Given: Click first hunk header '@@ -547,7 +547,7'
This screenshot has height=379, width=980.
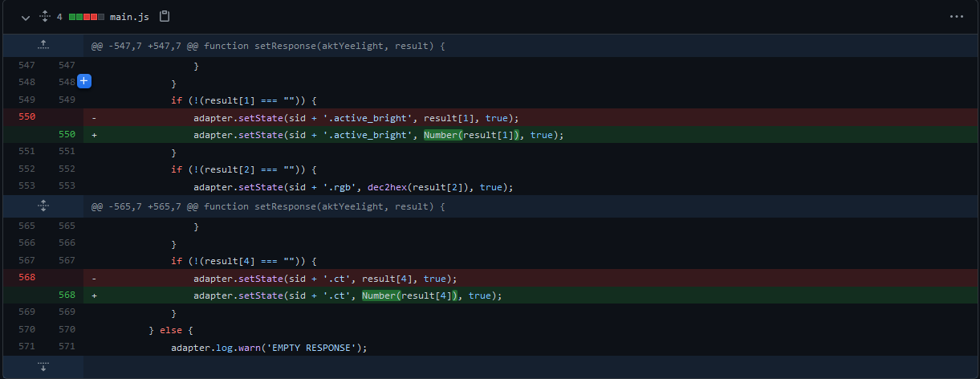Looking at the screenshot, I should (x=267, y=46).
